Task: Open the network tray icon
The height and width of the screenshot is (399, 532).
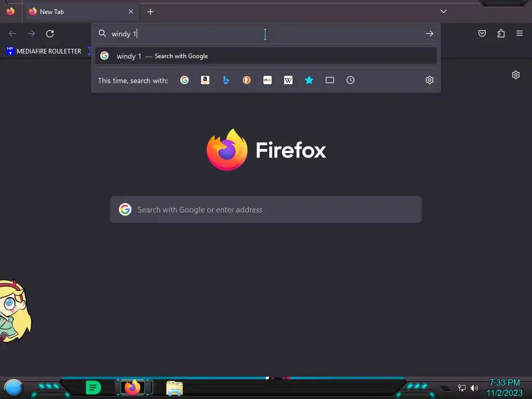Action: [x=462, y=388]
